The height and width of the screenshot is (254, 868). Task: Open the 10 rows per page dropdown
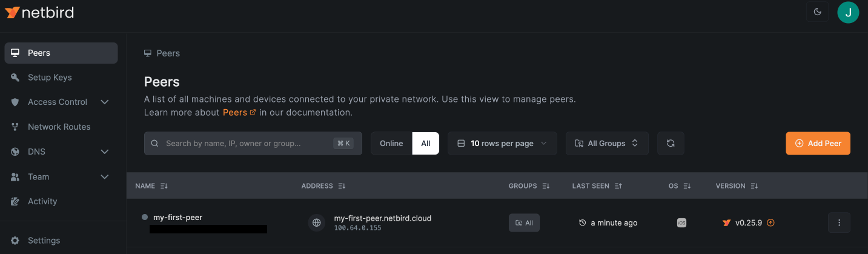click(502, 143)
